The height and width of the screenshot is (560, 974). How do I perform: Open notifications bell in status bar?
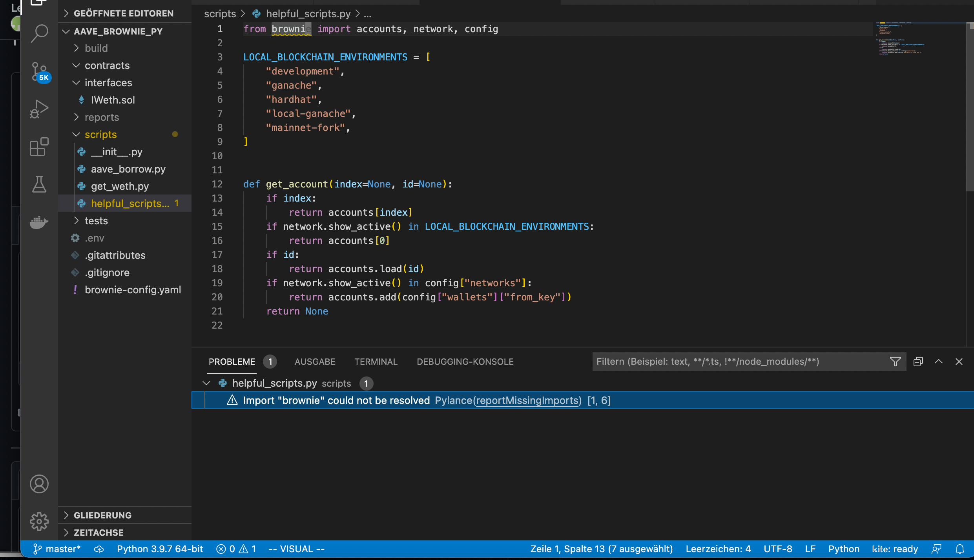(960, 549)
